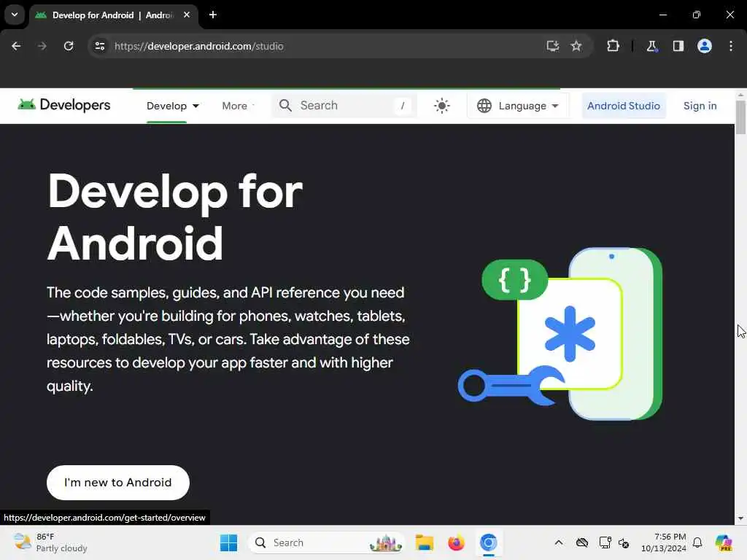Bookmark this page with star icon
747x560 pixels.
coord(576,46)
